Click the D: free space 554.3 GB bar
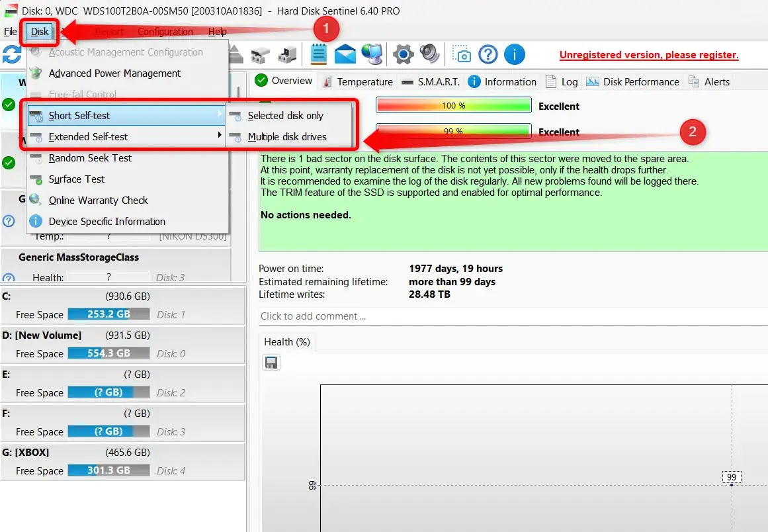 [x=108, y=353]
